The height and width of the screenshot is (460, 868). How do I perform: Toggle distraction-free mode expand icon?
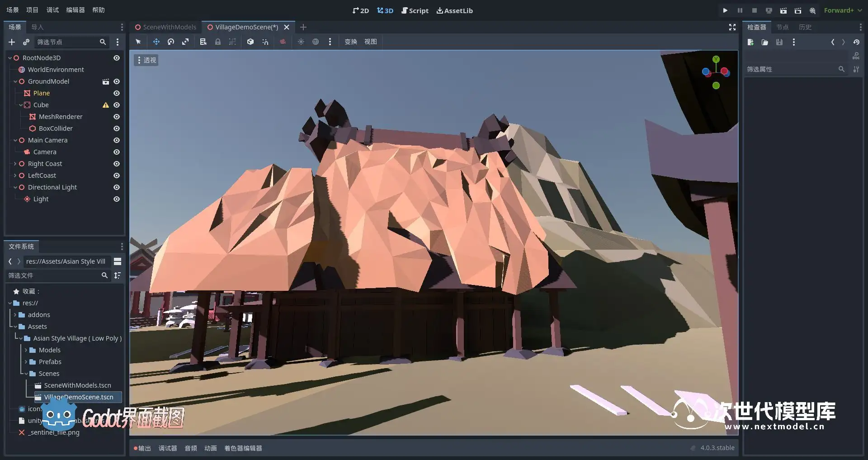(732, 27)
